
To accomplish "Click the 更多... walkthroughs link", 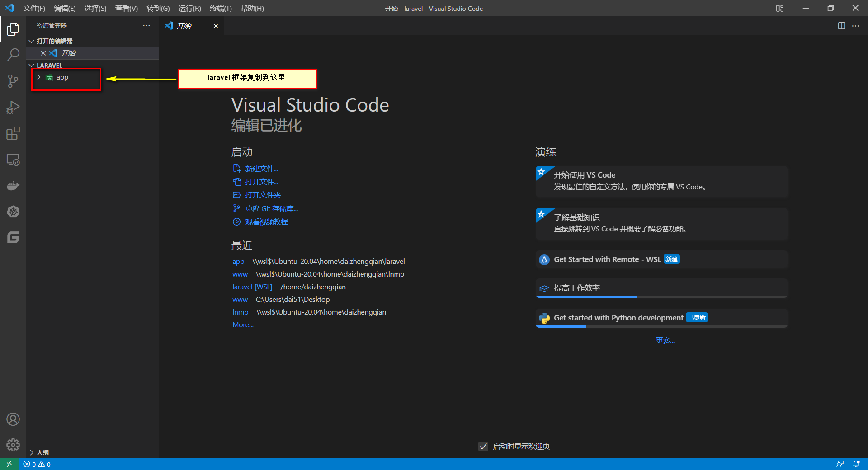I will click(665, 340).
